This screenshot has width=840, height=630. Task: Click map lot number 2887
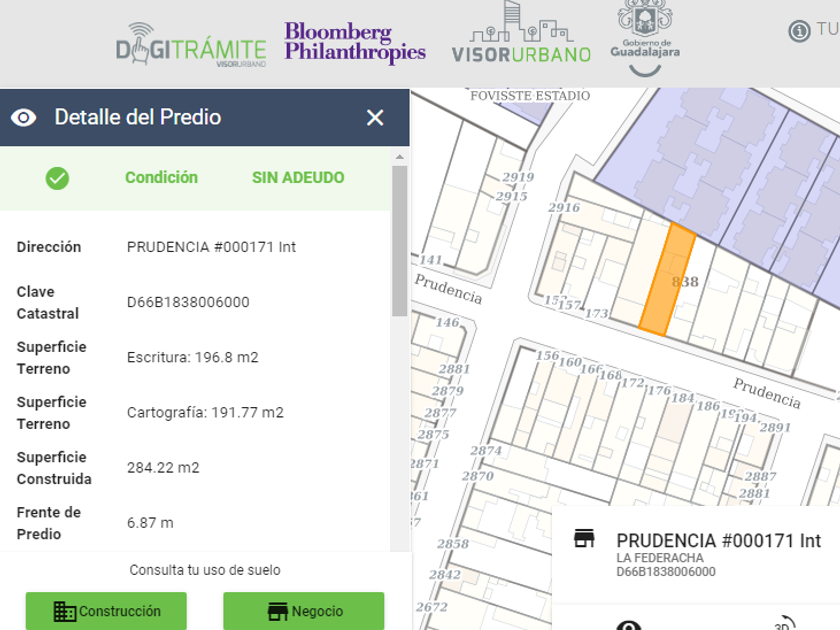tap(760, 476)
